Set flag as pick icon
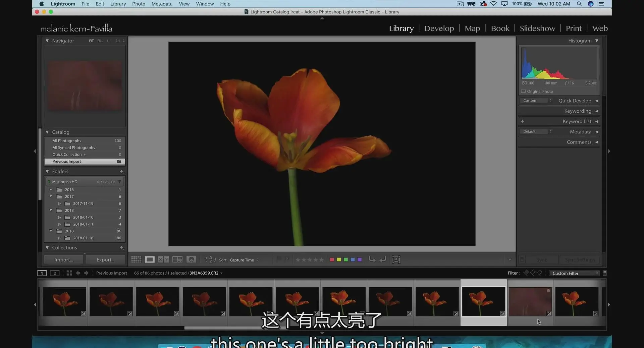 click(x=279, y=259)
